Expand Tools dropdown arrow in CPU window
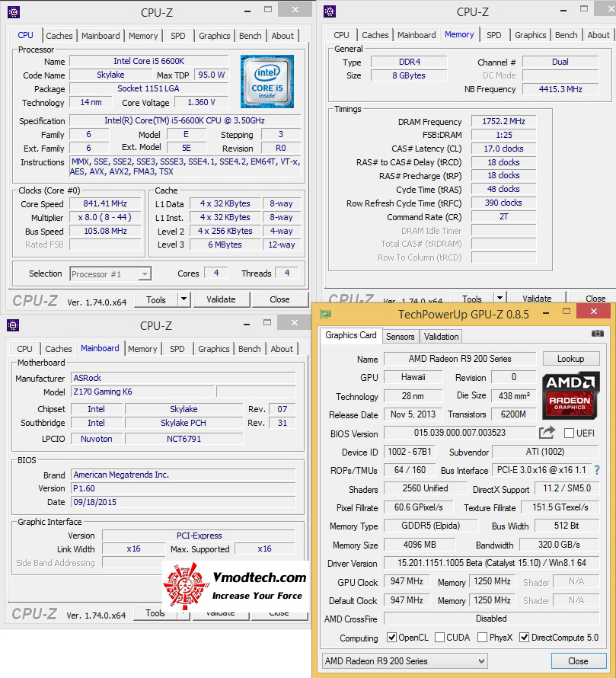 [x=184, y=299]
